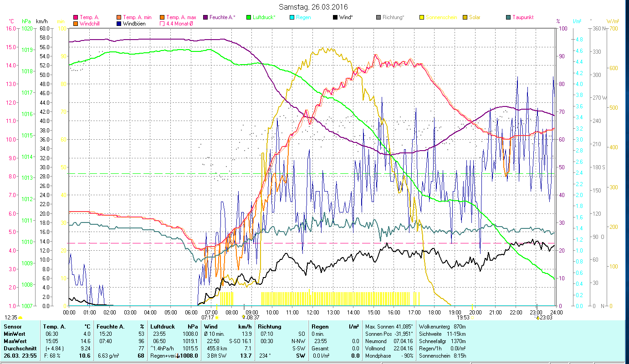Click the red falling pressure trend arrow
The width and height of the screenshot is (629, 364).
point(178,356)
